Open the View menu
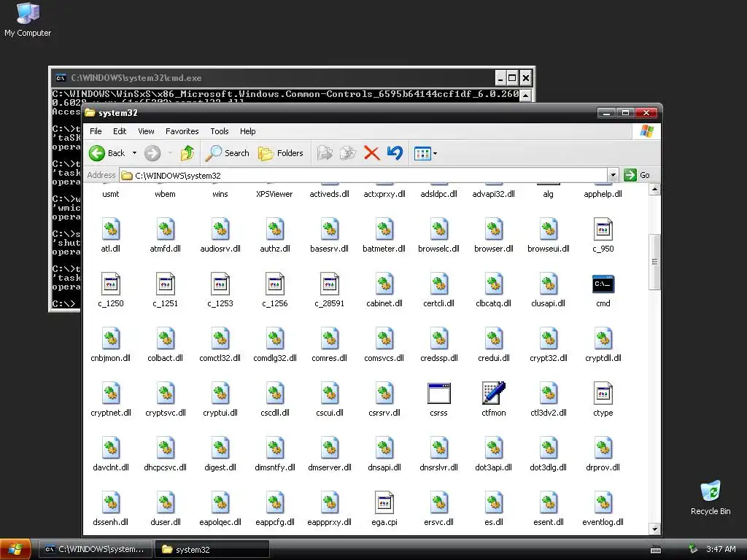 pyautogui.click(x=146, y=131)
